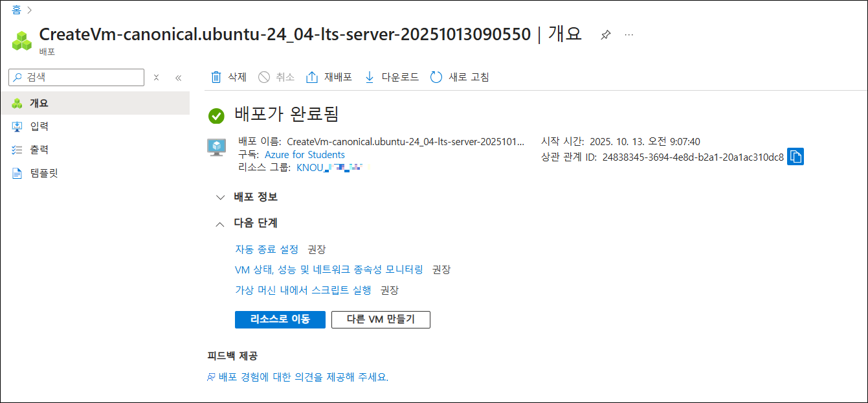The image size is (868, 403).
Task: Click the 다른 VM 만들기 button
Action: point(381,319)
